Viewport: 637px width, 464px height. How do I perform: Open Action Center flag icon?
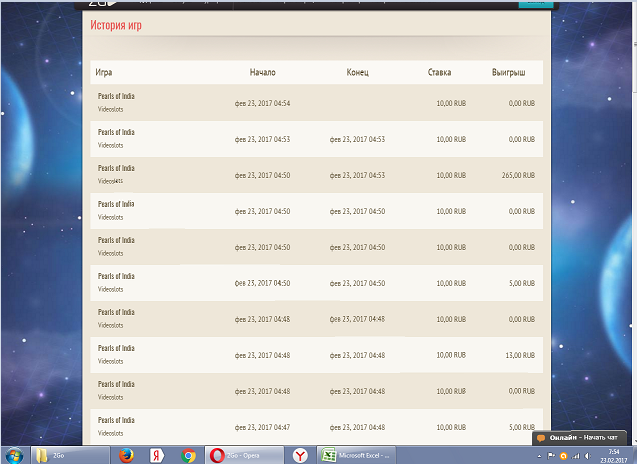click(551, 456)
